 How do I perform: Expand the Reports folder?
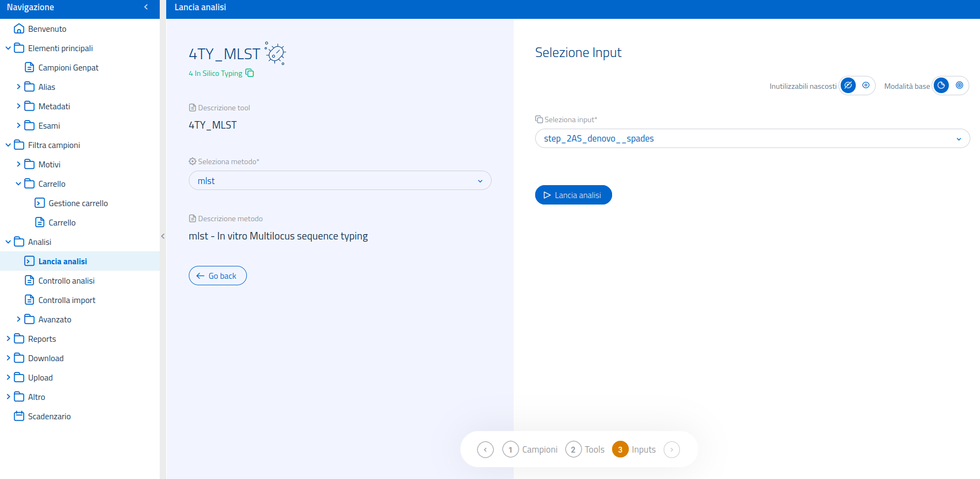point(42,339)
